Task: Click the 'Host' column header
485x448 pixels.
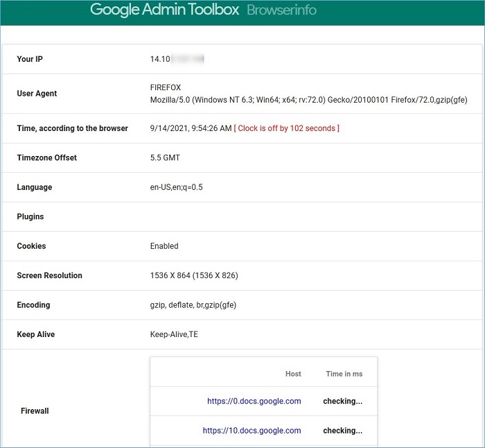Action: [x=293, y=374]
